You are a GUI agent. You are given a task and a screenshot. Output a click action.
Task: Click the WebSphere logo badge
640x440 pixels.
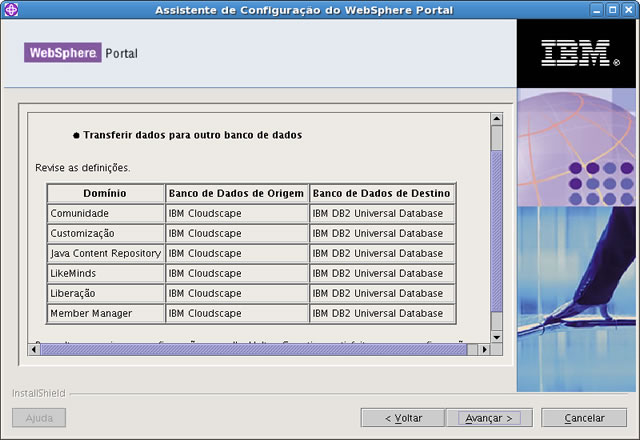tap(62, 53)
